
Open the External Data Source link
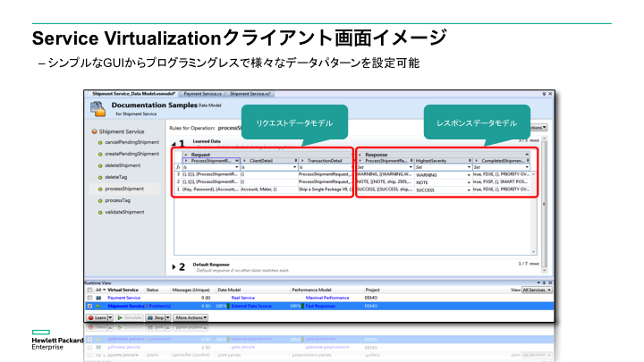click(251, 307)
